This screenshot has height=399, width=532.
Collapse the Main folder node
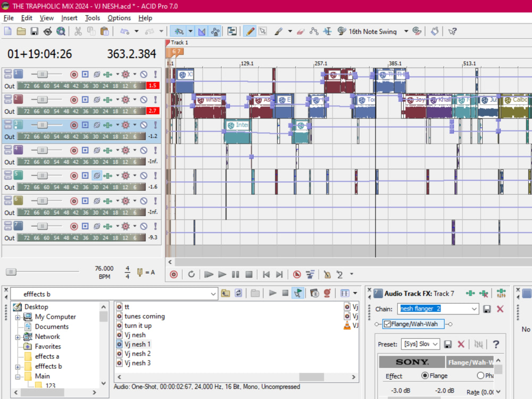18,377
